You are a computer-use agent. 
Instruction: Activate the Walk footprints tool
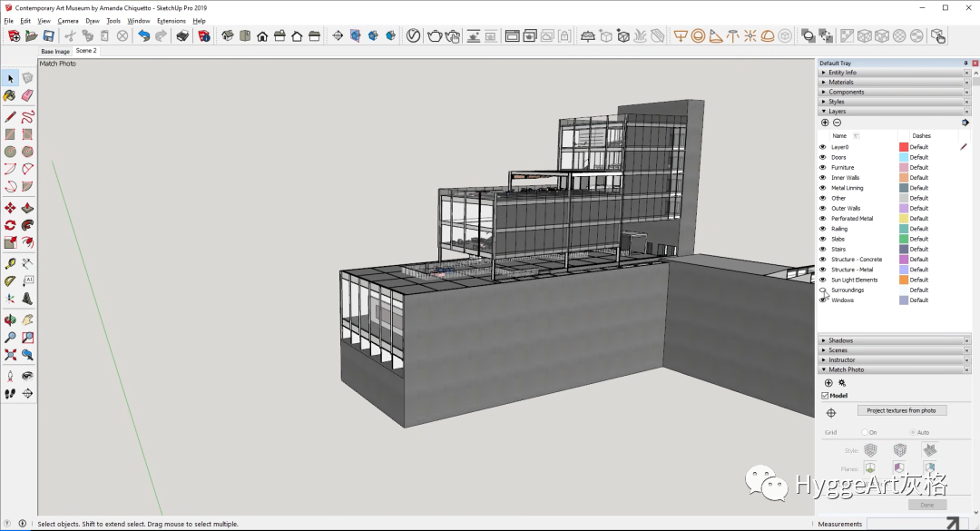coord(10,393)
